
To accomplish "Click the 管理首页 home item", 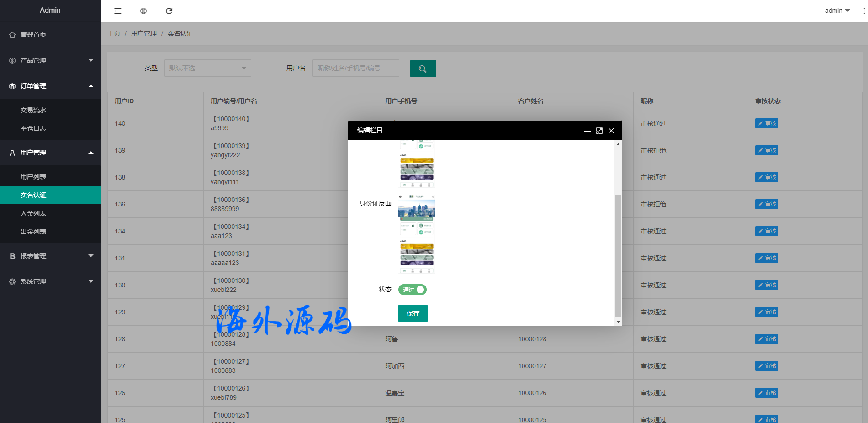I will 33,35.
